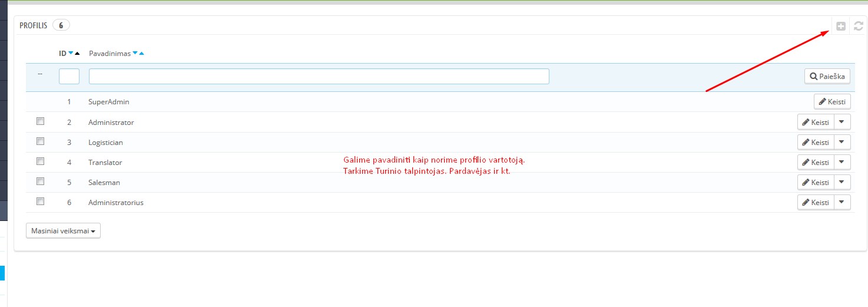The height and width of the screenshot is (307, 868).
Task: Sort ID column ascending
Action: tap(77, 53)
